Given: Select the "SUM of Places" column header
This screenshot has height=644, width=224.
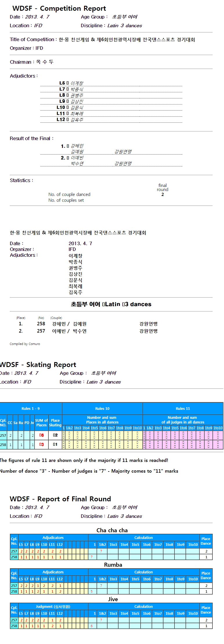Looking at the screenshot, I should (x=41, y=423).
